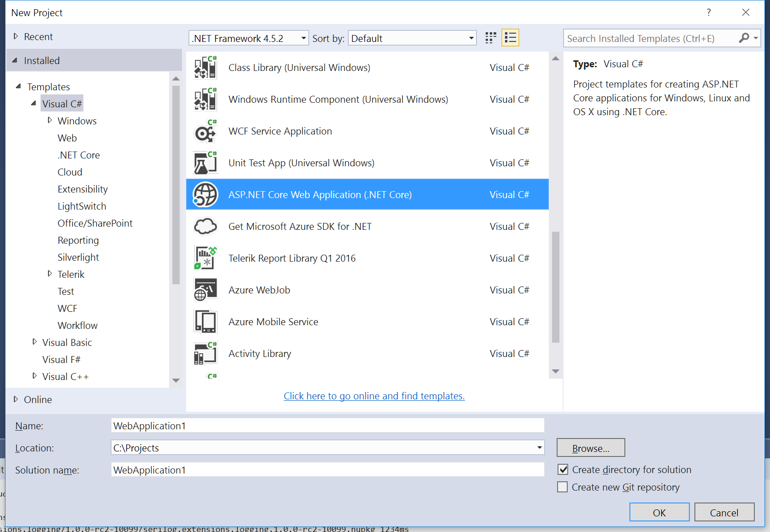Screen dimensions: 770x532
Task: Open search options dropdown arrow
Action: (756, 38)
